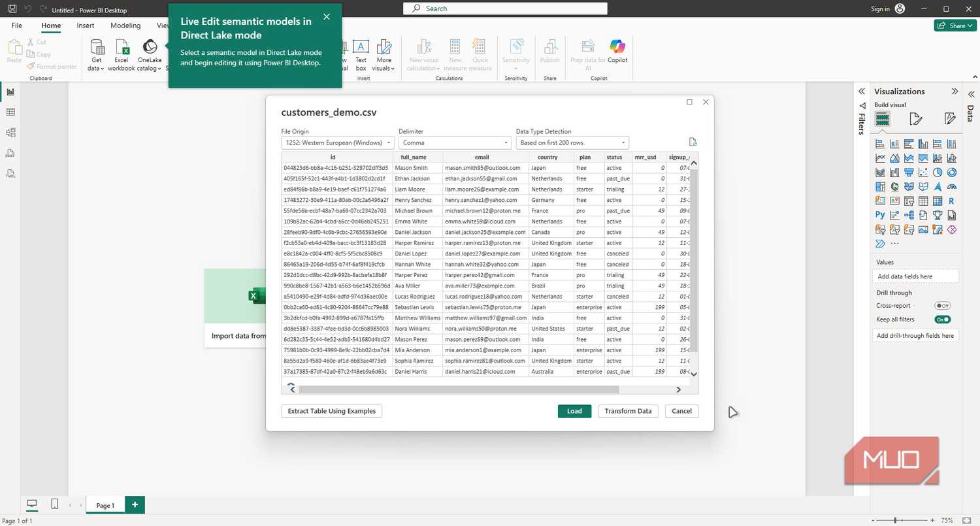The width and height of the screenshot is (980, 526).
Task: Select the Decomposition tree visual
Action: pyautogui.click(x=909, y=216)
